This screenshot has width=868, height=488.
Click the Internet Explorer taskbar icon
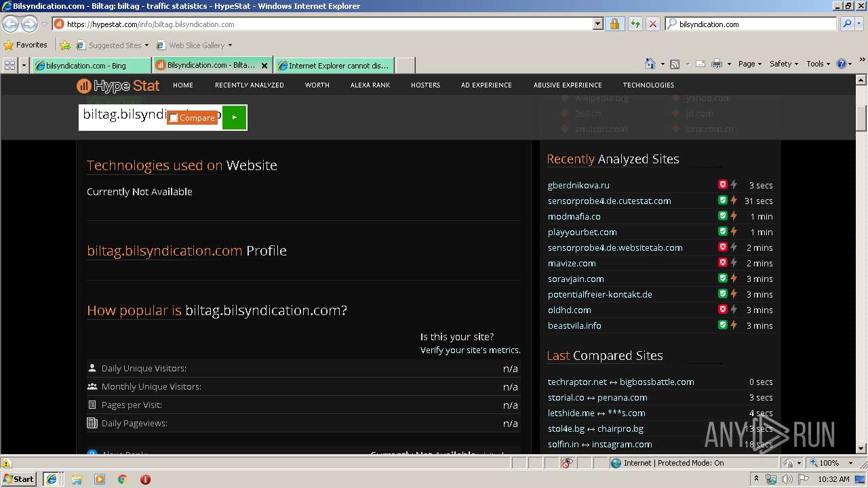pyautogui.click(x=52, y=479)
